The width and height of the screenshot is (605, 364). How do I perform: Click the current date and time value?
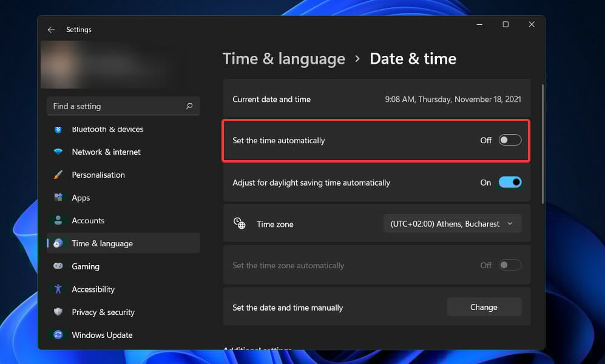(453, 99)
